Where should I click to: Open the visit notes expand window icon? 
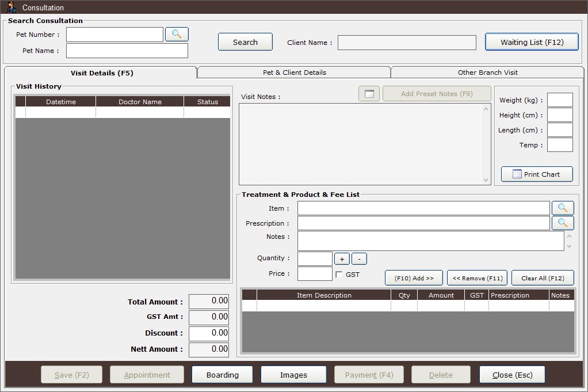click(x=369, y=94)
